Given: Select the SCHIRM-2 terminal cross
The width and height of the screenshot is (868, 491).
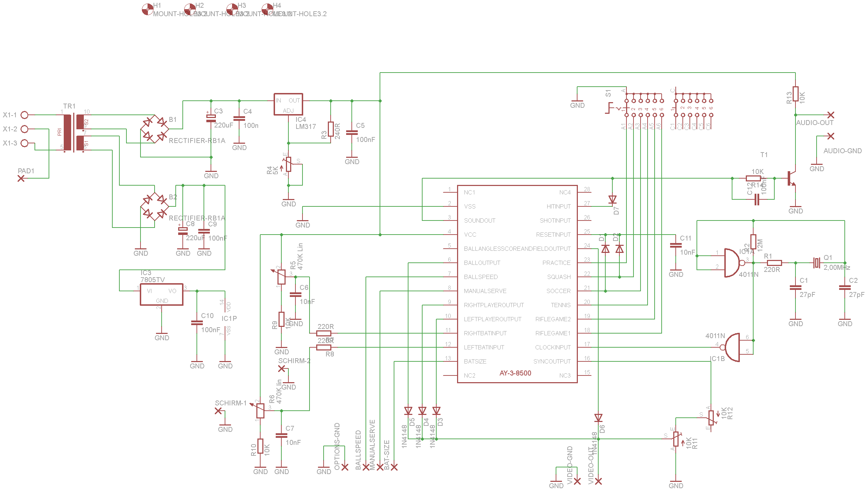Looking at the screenshot, I should pyautogui.click(x=281, y=368).
